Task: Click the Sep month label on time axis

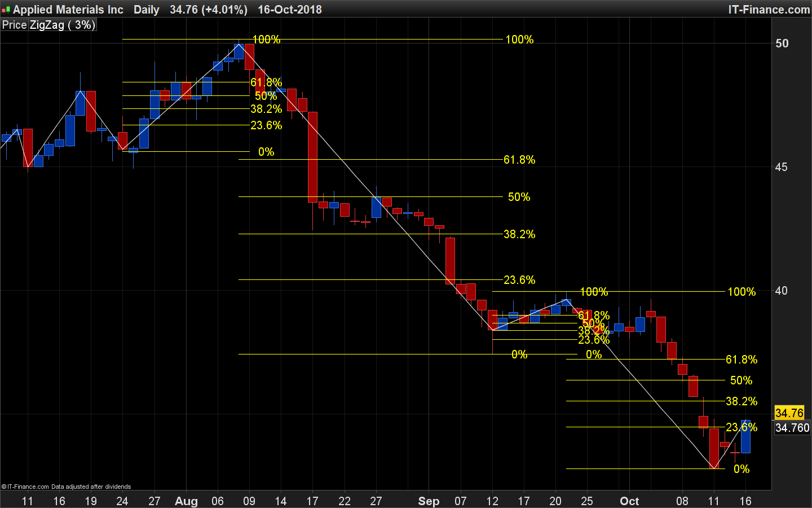Action: coord(429,501)
